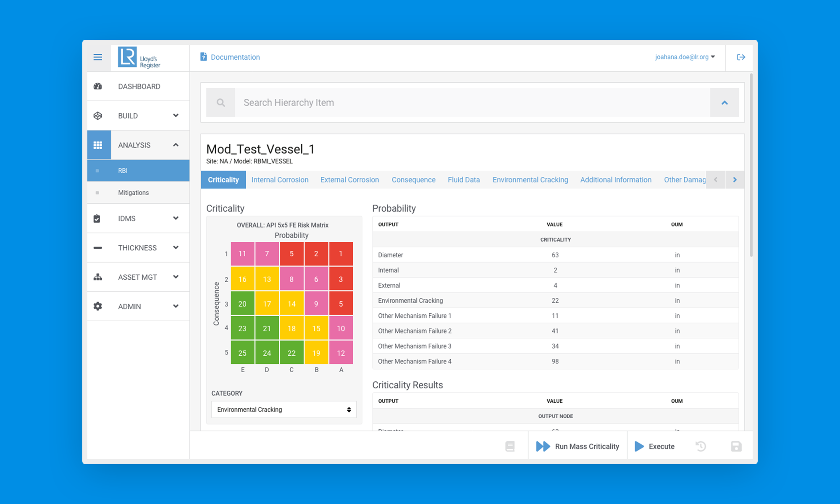The height and width of the screenshot is (504, 840).
Task: Click the notes book icon in the bottom toolbar
Action: click(x=510, y=446)
